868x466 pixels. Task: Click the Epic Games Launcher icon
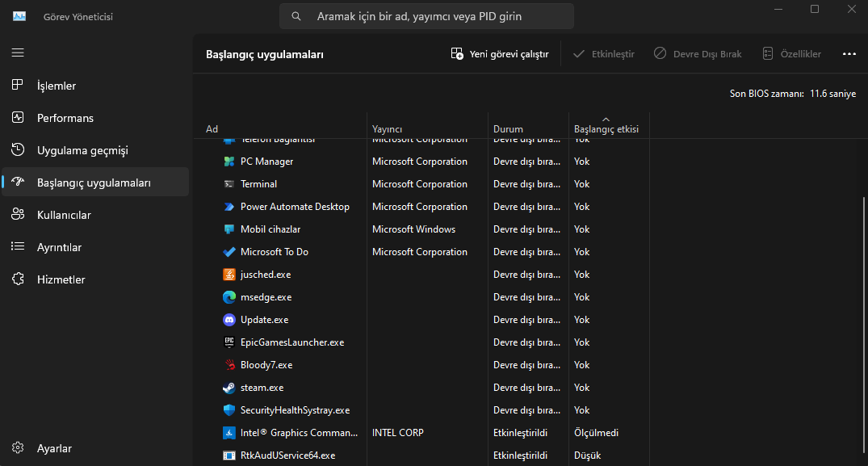pos(229,342)
